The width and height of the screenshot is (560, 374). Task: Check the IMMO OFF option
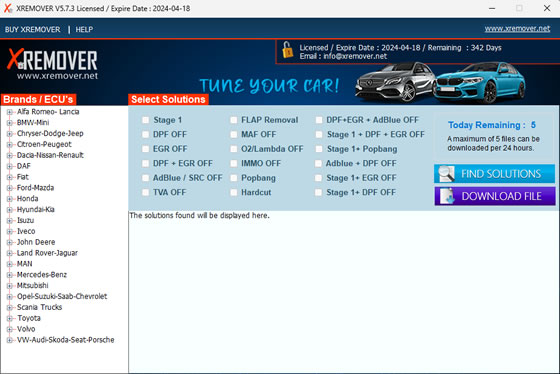(x=234, y=163)
